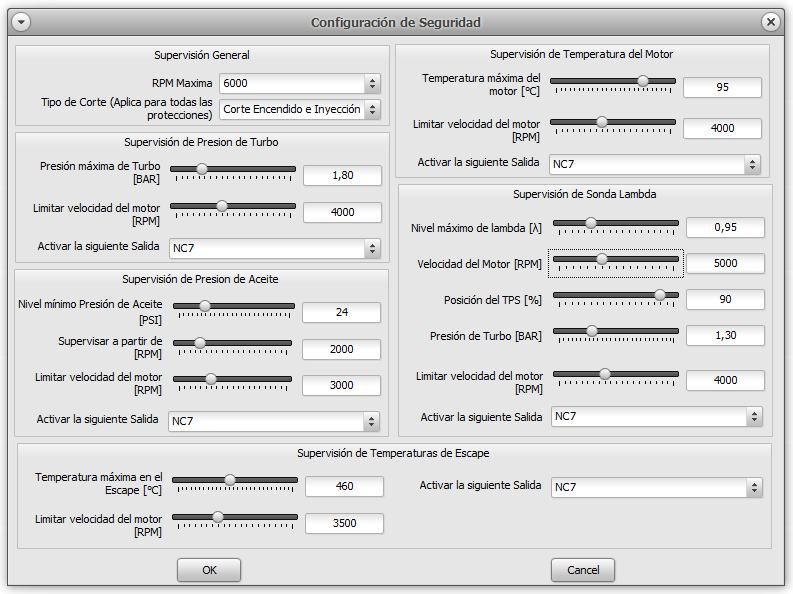Focus the lambda Velocidad del Motor value field
Viewport: 793px width, 594px height.
[x=725, y=263]
